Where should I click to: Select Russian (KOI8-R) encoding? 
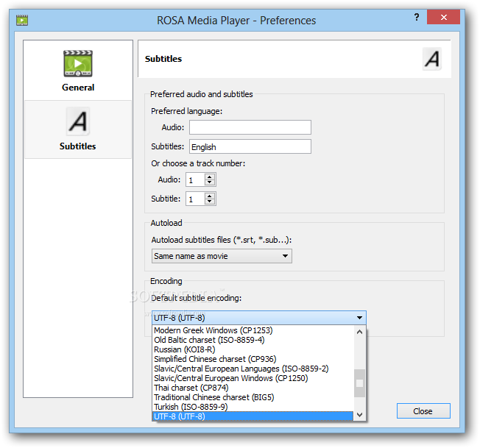click(x=253, y=349)
